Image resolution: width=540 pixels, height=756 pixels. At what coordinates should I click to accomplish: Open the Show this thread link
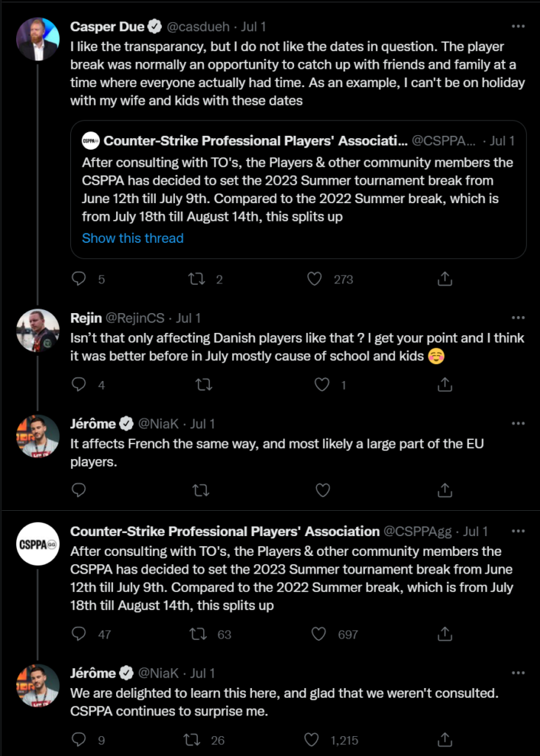[x=132, y=238]
